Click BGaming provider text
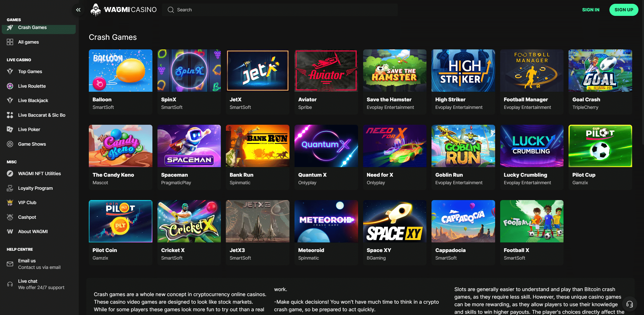 [376, 258]
